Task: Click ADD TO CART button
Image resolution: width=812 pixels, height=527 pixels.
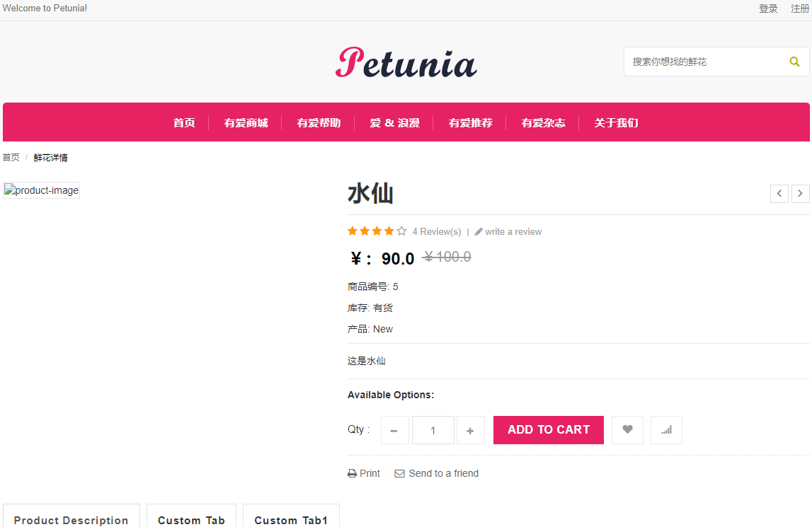Action: tap(549, 429)
